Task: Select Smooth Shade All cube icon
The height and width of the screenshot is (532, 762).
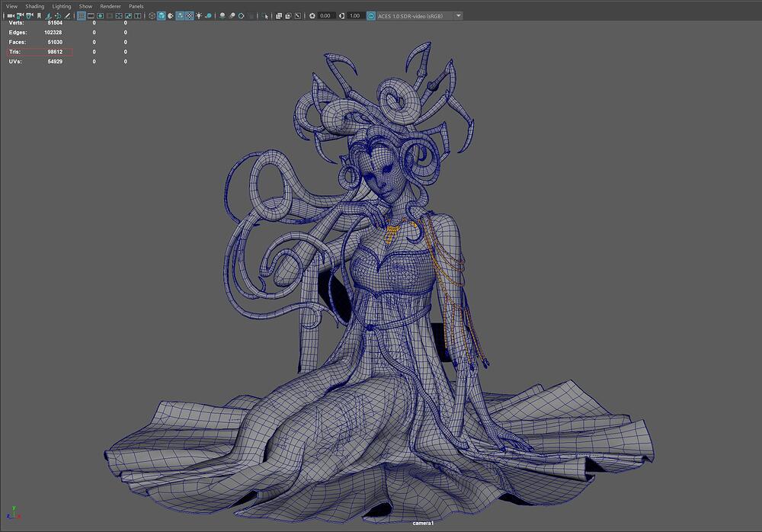Action: pos(162,15)
